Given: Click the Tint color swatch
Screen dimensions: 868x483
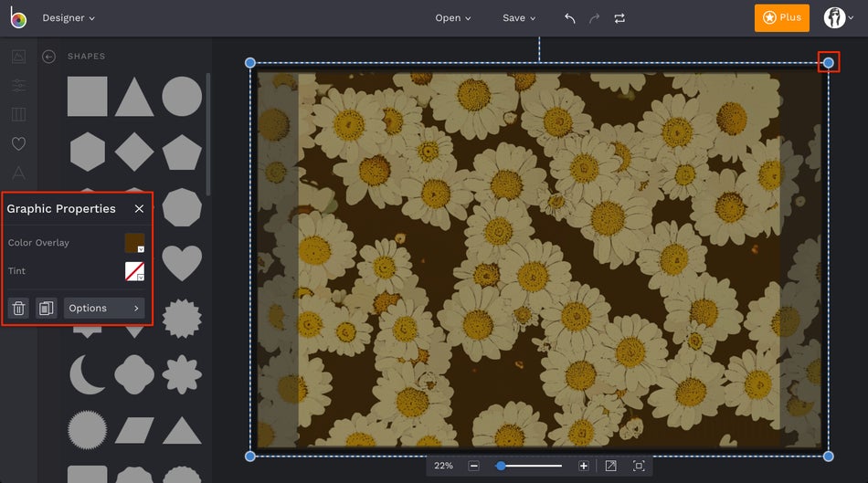Looking at the screenshot, I should 134,271.
